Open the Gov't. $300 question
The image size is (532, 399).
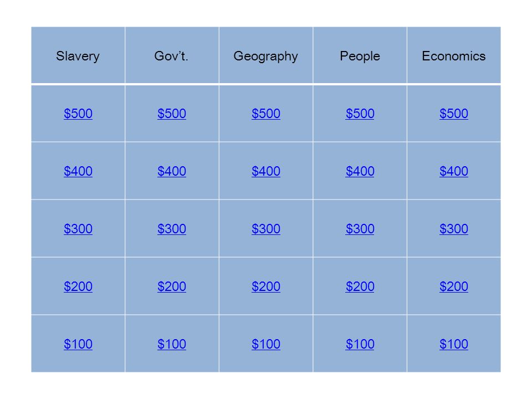172,229
